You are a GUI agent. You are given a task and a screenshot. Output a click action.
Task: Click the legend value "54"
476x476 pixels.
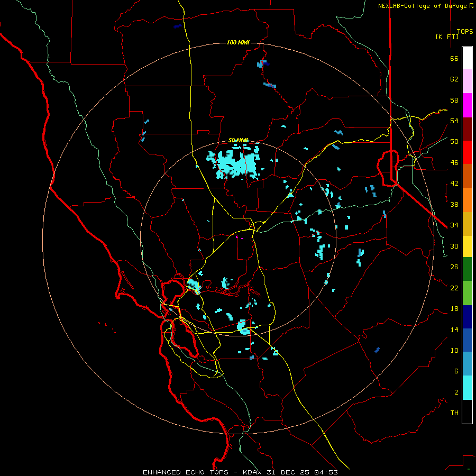click(x=454, y=121)
